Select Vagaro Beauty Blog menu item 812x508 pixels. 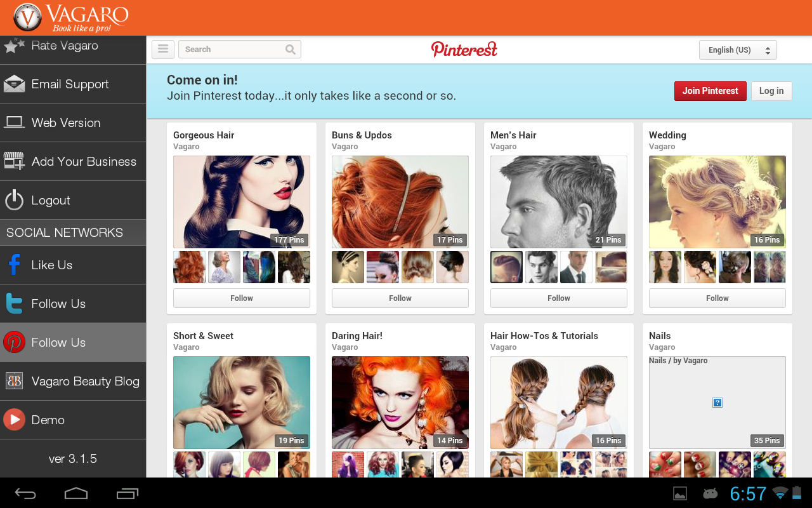point(73,381)
